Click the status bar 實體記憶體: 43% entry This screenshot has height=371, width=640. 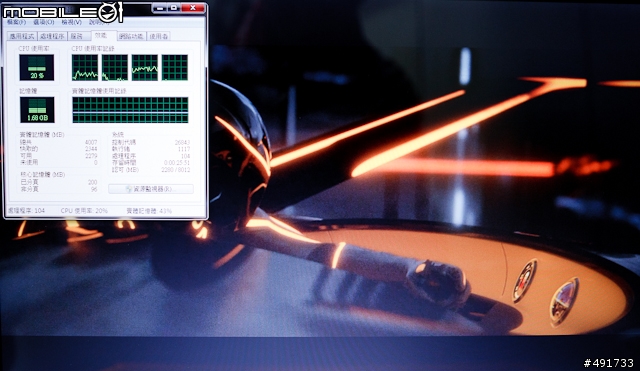(x=149, y=211)
